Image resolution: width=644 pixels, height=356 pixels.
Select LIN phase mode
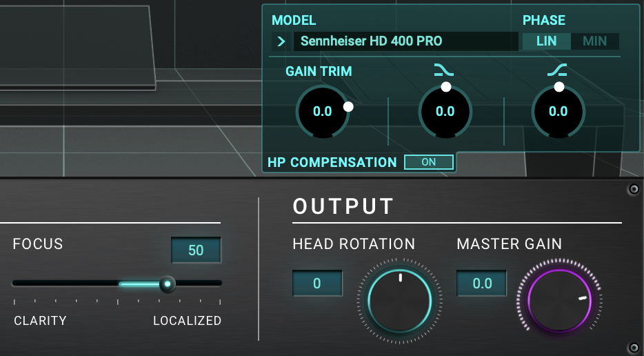tap(546, 41)
